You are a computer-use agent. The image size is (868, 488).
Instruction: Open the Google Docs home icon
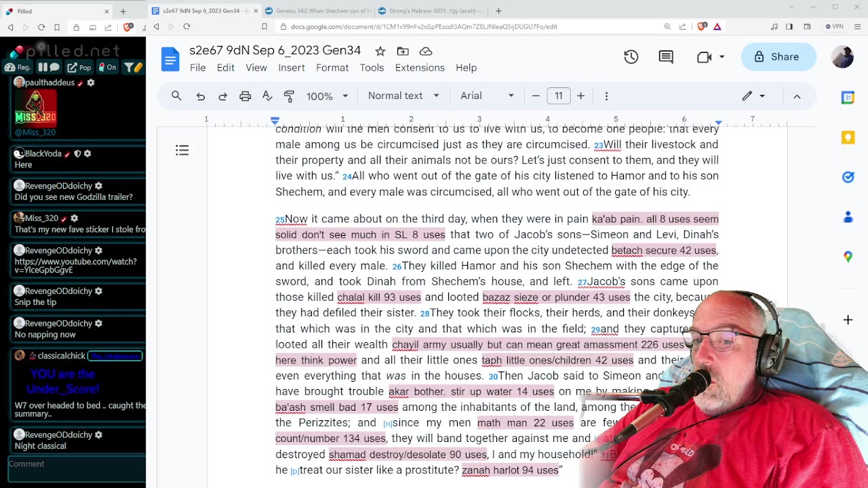pos(170,59)
